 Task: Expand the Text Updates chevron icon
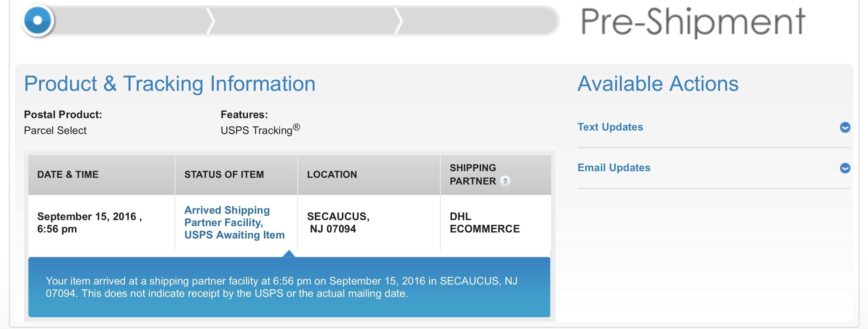[x=845, y=127]
